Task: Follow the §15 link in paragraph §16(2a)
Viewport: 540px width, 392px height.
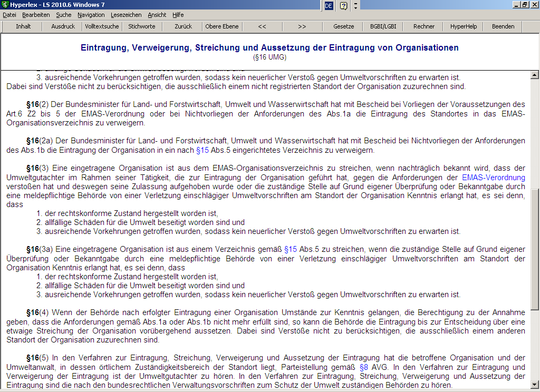Action: [x=202, y=150]
